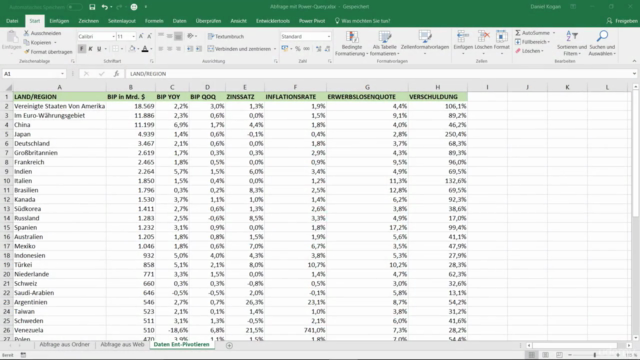Click increase decimal places icon

click(x=318, y=49)
